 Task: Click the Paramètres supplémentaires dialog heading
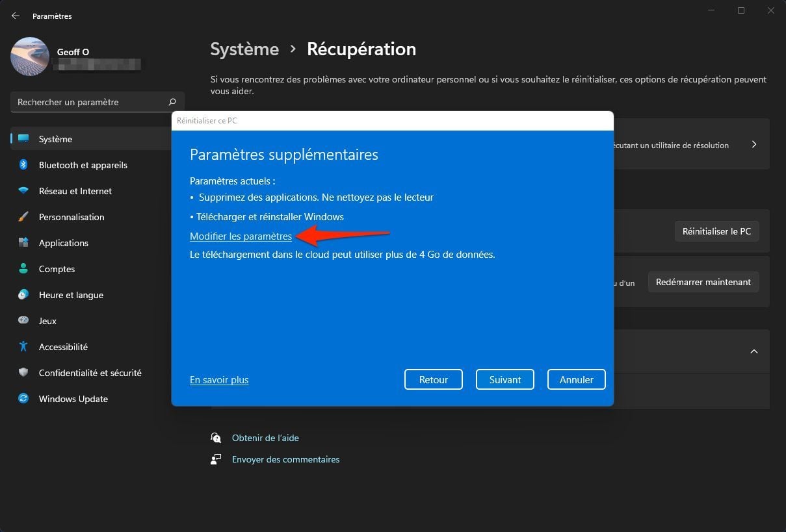284,155
